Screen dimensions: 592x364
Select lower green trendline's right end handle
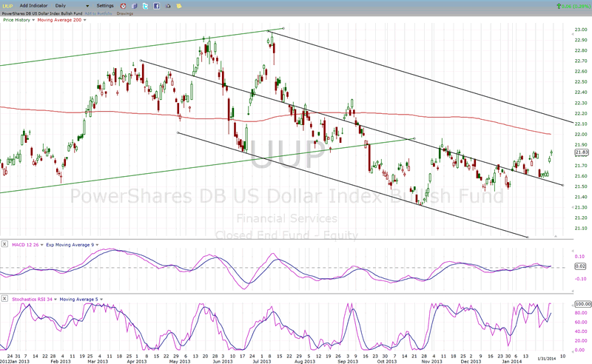[414, 138]
